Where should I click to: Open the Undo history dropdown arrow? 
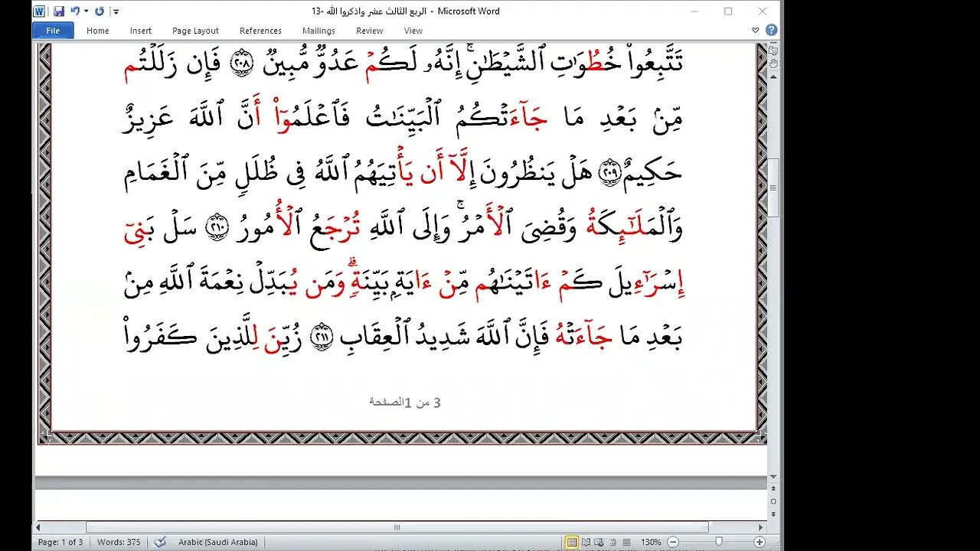pyautogui.click(x=87, y=11)
